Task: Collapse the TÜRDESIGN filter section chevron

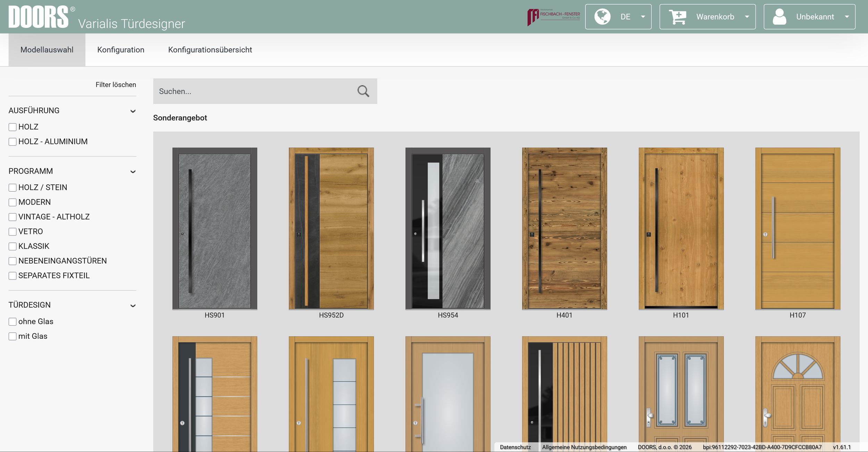Action: click(x=133, y=305)
